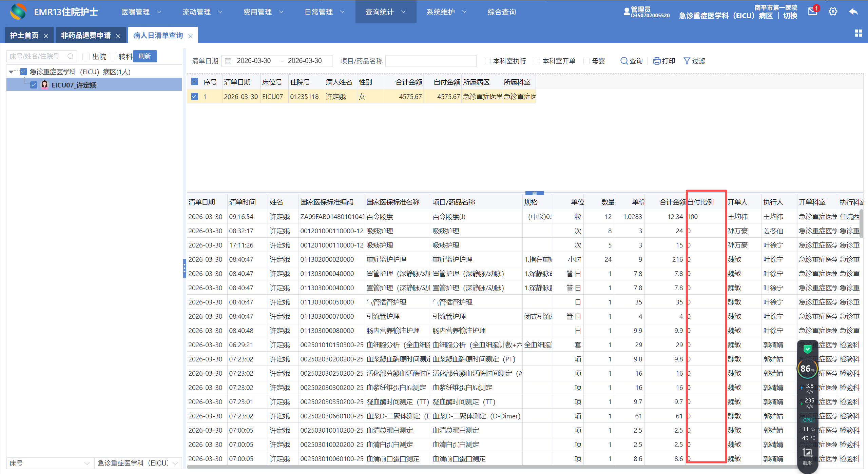Click the mail notification icon
The width and height of the screenshot is (868, 474).
812,12
